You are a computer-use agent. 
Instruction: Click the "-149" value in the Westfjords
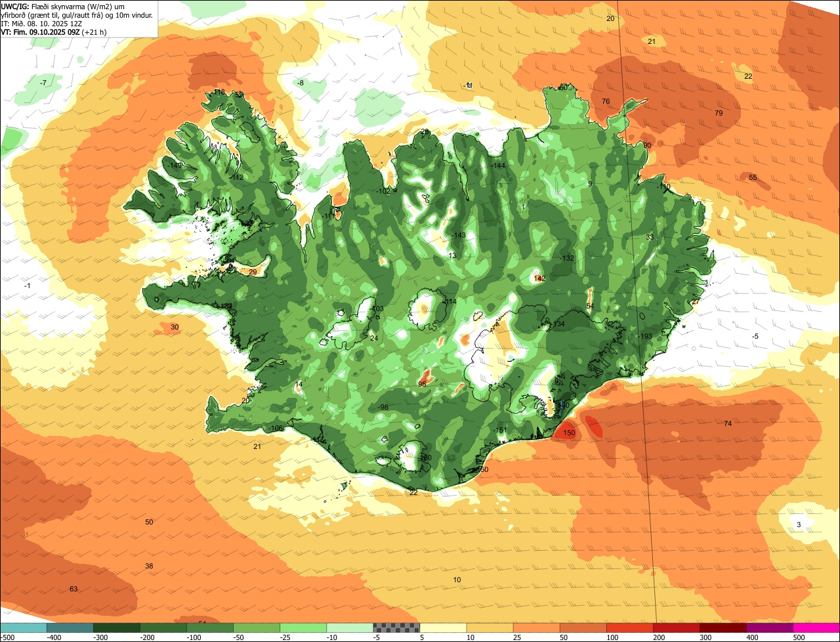point(175,165)
